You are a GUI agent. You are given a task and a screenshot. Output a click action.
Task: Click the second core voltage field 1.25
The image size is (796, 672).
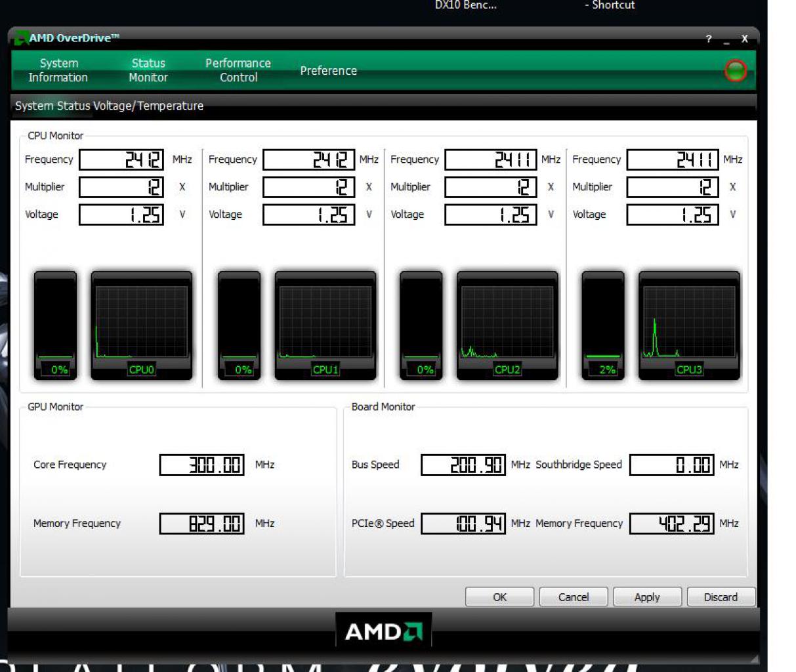pyautogui.click(x=309, y=215)
